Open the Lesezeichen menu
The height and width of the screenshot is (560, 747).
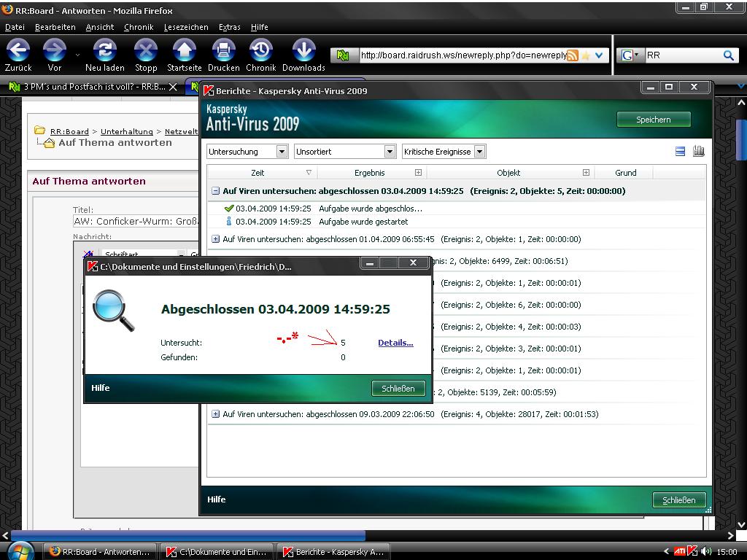[186, 27]
